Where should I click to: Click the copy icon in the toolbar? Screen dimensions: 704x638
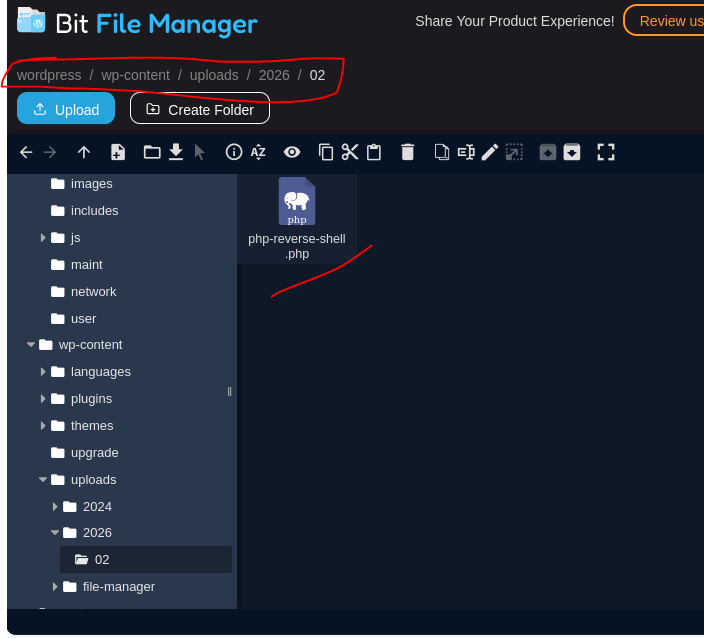[326, 152]
